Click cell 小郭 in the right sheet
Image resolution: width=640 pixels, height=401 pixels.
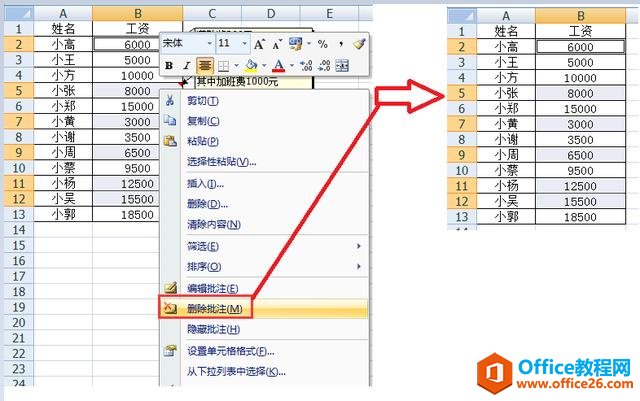[506, 216]
